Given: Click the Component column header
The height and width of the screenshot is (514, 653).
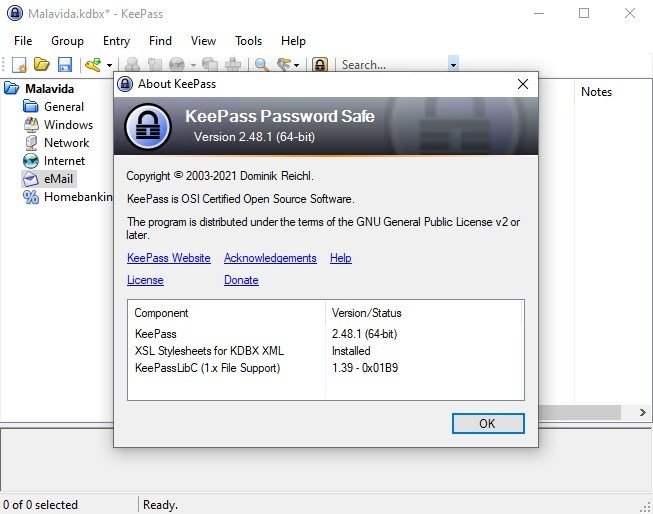Looking at the screenshot, I should pyautogui.click(x=226, y=313).
